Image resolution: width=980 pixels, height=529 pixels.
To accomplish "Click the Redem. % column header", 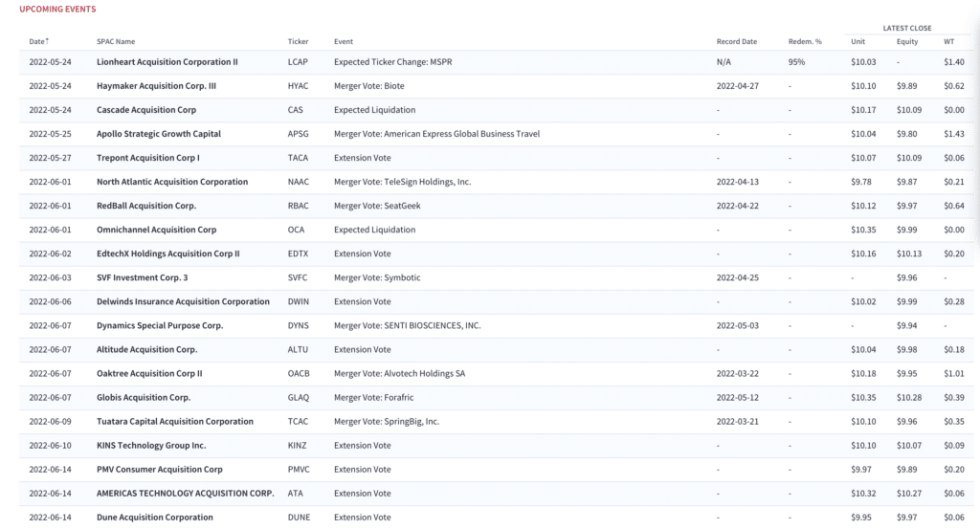I will (805, 41).
